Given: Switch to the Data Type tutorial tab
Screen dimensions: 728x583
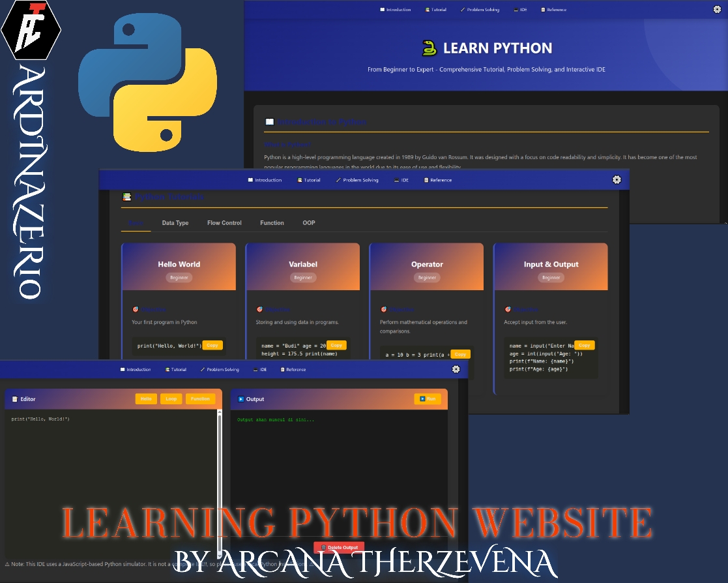Looking at the screenshot, I should (175, 223).
